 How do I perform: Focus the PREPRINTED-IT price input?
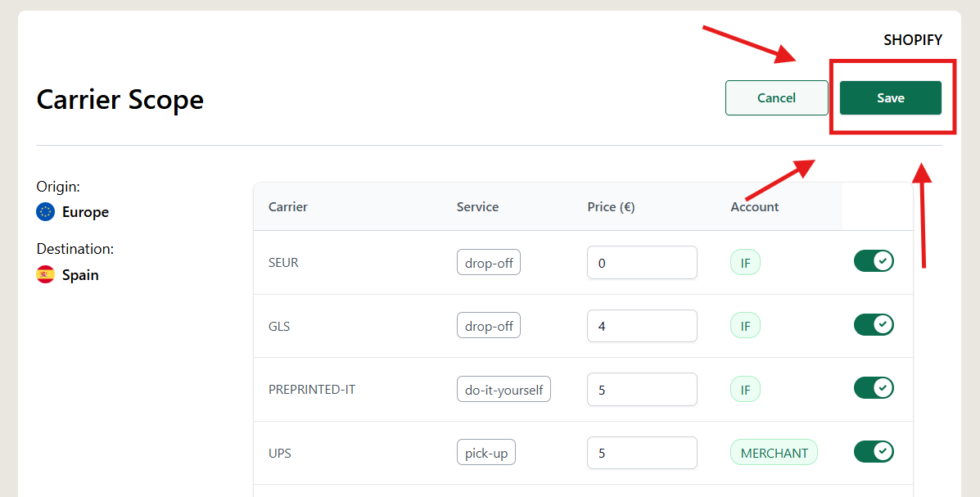tap(642, 390)
